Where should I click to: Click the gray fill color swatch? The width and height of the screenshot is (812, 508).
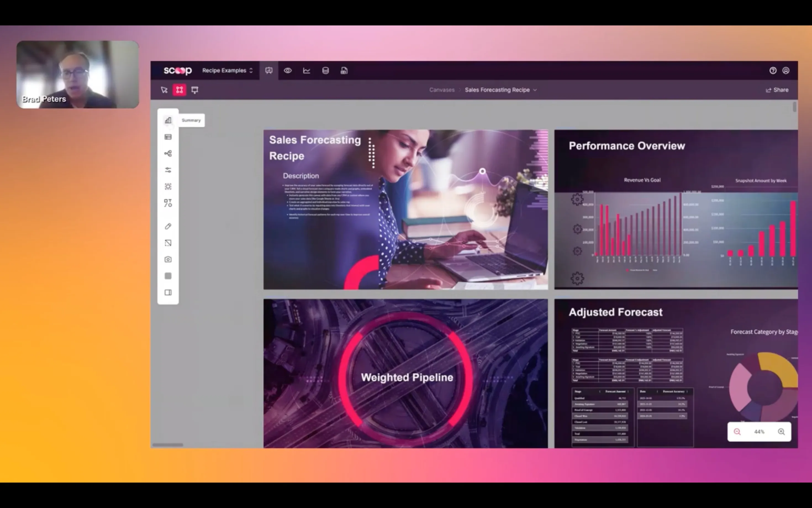pyautogui.click(x=168, y=276)
